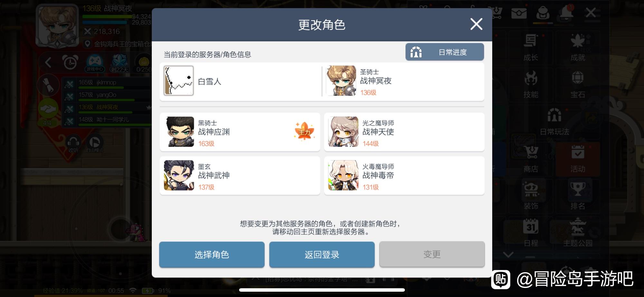Image resolution: width=644 pixels, height=297 pixels.
Task: Click the greyed 变更 button
Action: [x=432, y=254]
